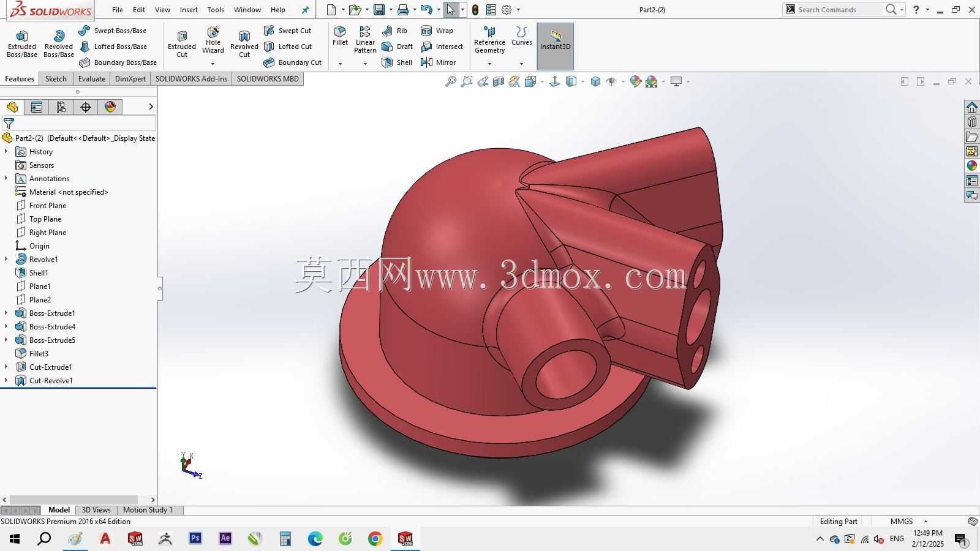Open the Windows Start menu
The image size is (980, 551).
tap(15, 539)
